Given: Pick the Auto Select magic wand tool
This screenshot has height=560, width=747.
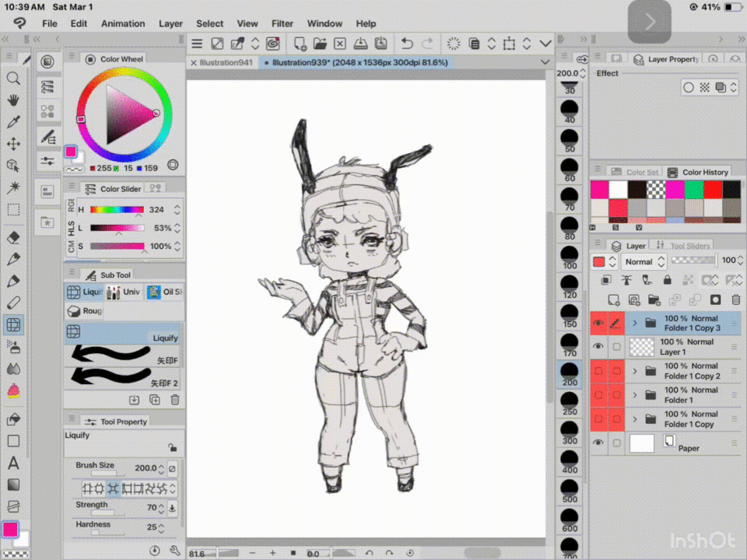Looking at the screenshot, I should 13,187.
